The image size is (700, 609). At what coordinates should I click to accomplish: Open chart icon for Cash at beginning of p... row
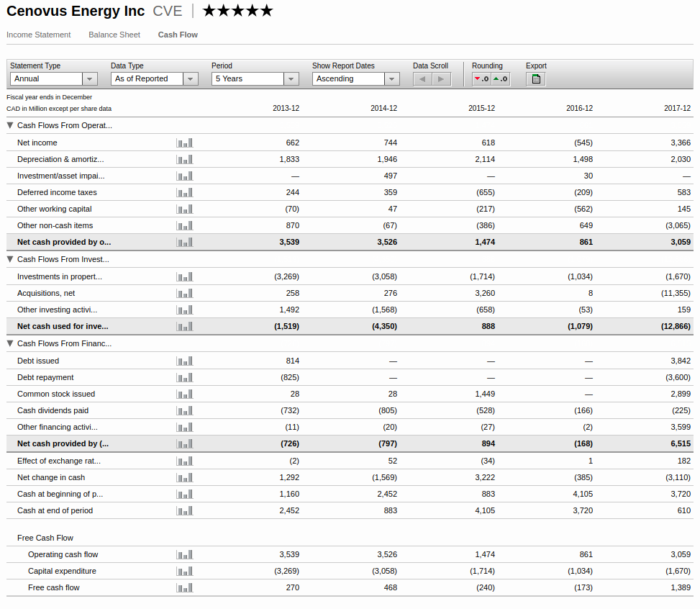(185, 494)
